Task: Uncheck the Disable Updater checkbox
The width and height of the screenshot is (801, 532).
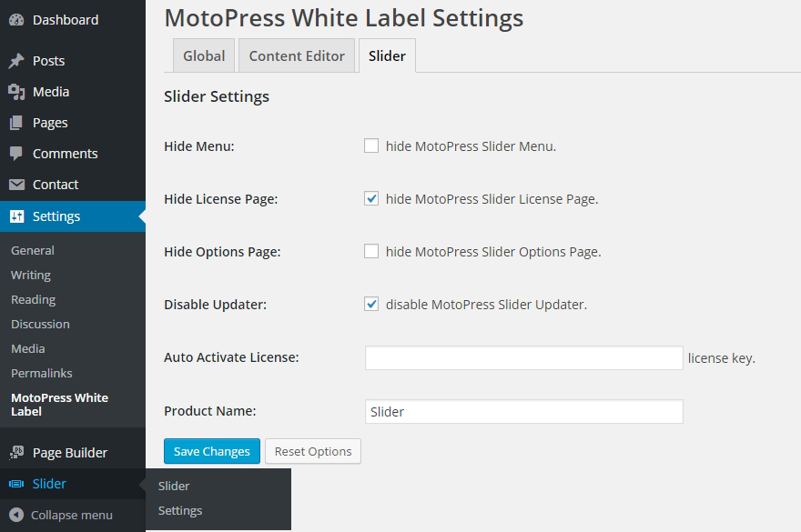Action: (x=371, y=305)
